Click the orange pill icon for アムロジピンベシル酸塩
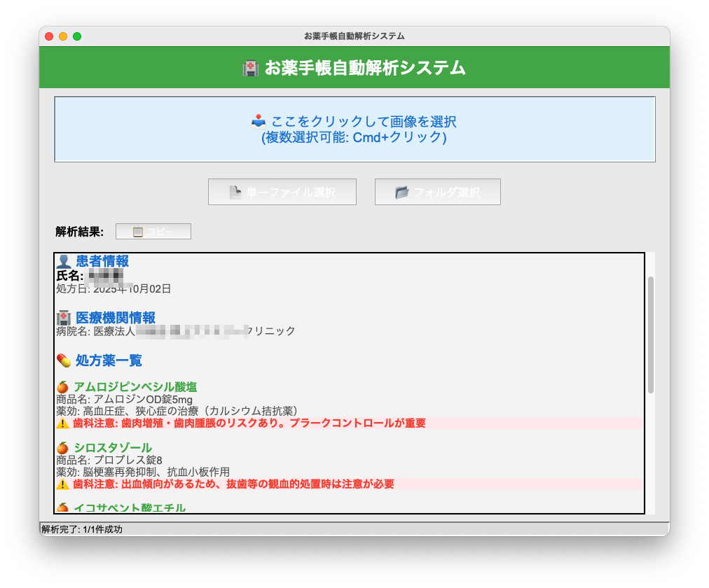Image resolution: width=709 pixels, height=588 pixels. (x=62, y=386)
